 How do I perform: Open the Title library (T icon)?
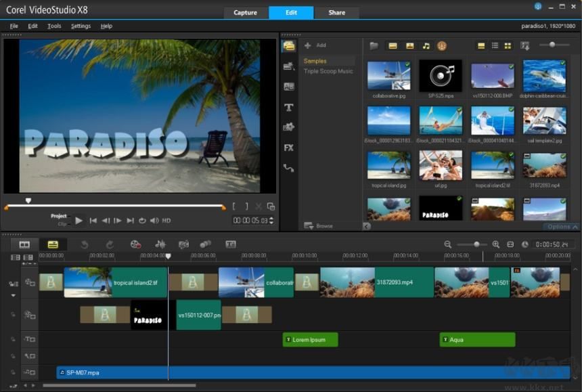289,107
